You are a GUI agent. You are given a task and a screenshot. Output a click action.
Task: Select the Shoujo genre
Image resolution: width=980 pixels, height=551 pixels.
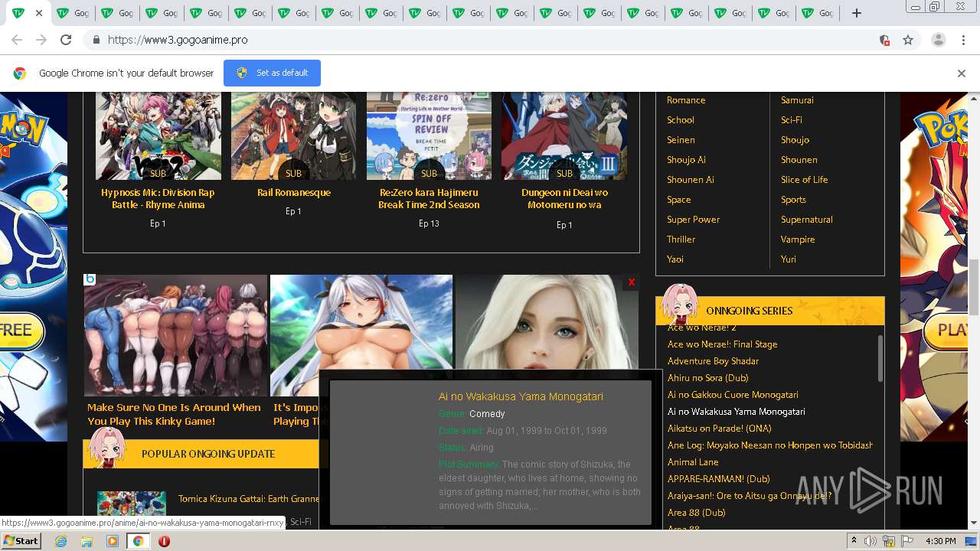pos(795,140)
